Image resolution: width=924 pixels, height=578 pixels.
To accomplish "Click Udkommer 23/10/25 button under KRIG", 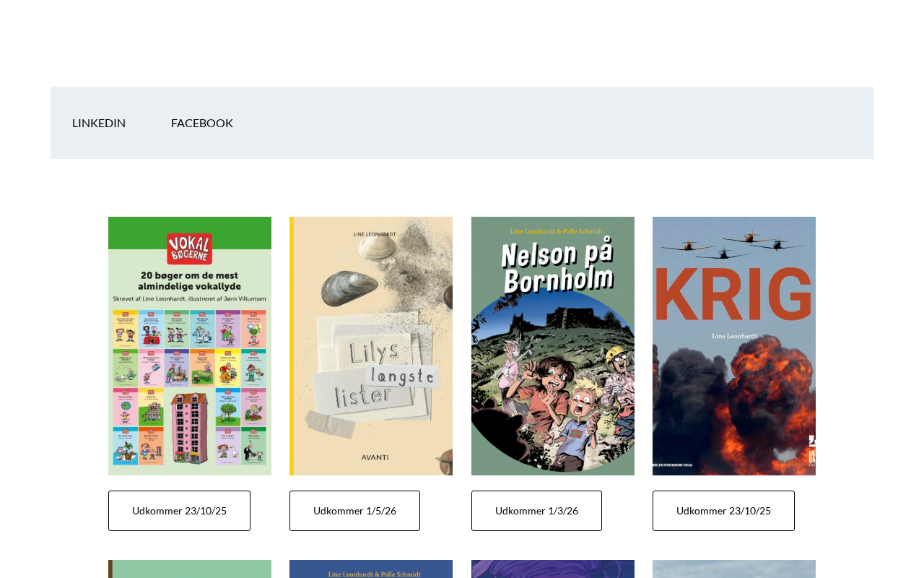I will point(723,511).
